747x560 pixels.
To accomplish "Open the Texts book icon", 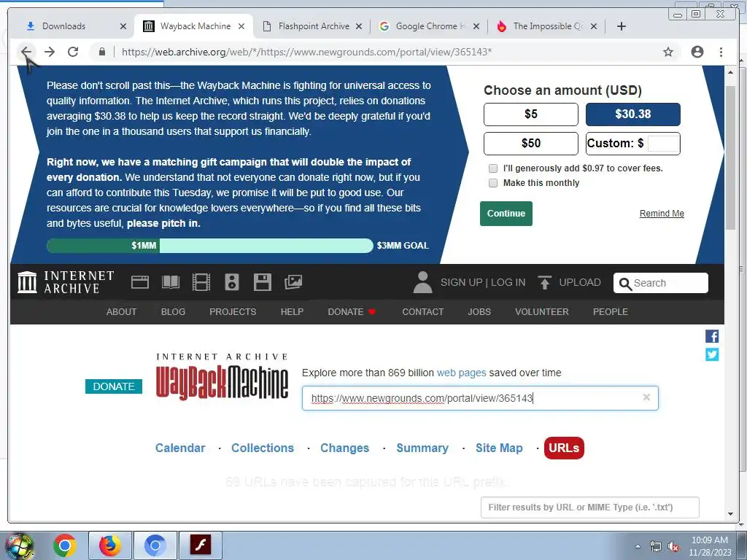I will (171, 282).
